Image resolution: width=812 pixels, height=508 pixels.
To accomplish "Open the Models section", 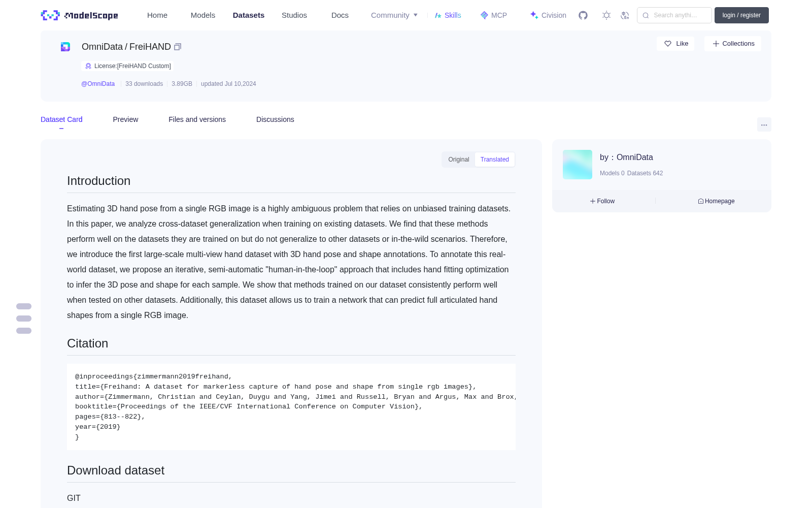I will click(x=203, y=15).
